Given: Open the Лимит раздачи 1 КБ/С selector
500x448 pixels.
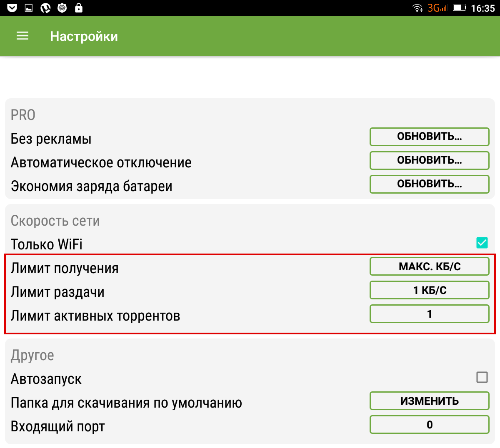Looking at the screenshot, I should click(x=429, y=290).
